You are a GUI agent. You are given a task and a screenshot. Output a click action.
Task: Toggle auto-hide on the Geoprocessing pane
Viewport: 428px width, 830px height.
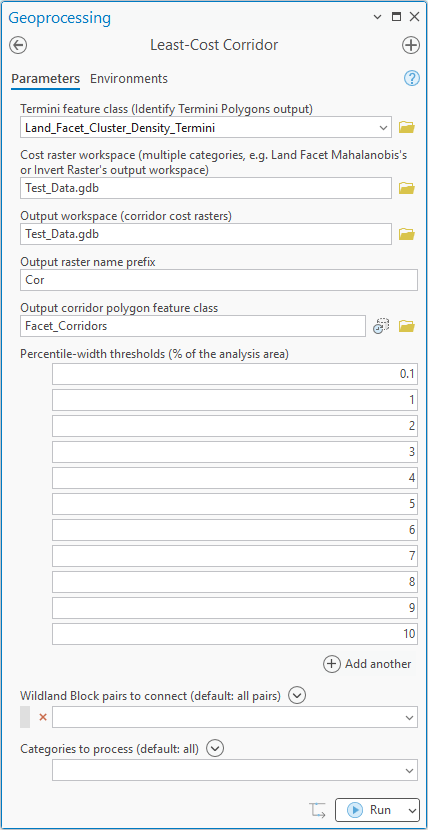tap(396, 17)
